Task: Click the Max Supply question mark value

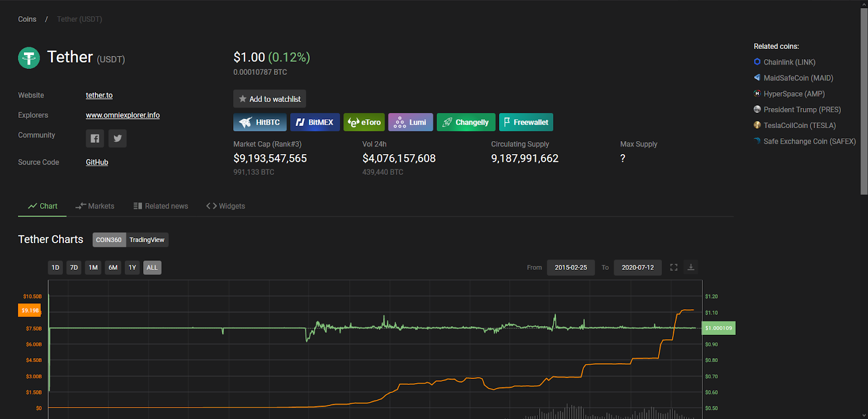Action: [x=623, y=158]
